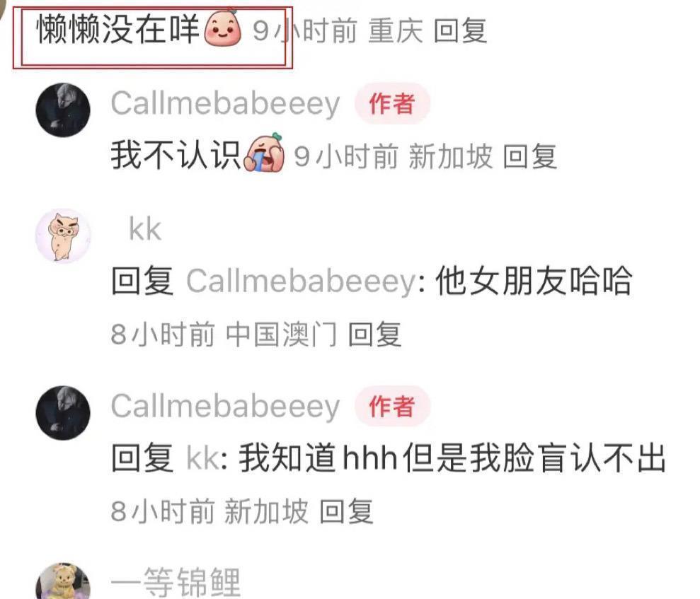Select the comment text 懒懒没在咩

[118, 30]
